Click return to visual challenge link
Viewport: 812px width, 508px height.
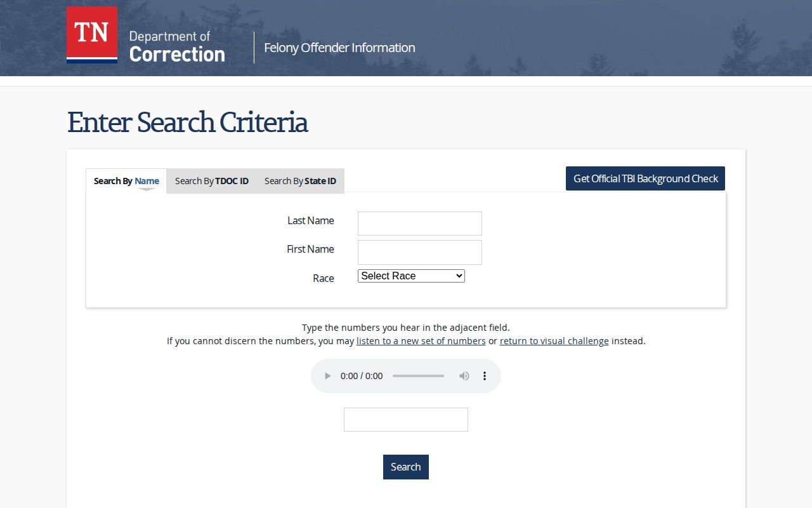click(554, 341)
